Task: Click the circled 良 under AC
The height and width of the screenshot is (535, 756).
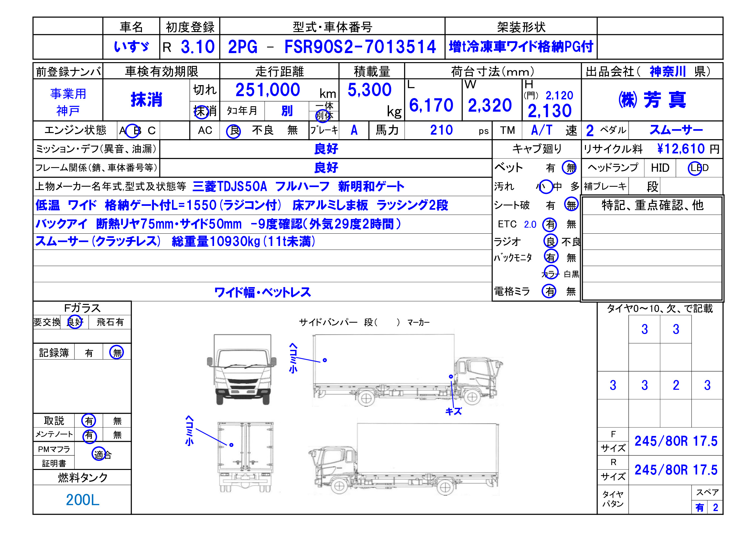Action: (233, 131)
